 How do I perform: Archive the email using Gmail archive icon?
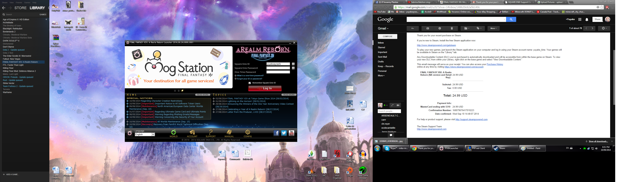[428, 28]
